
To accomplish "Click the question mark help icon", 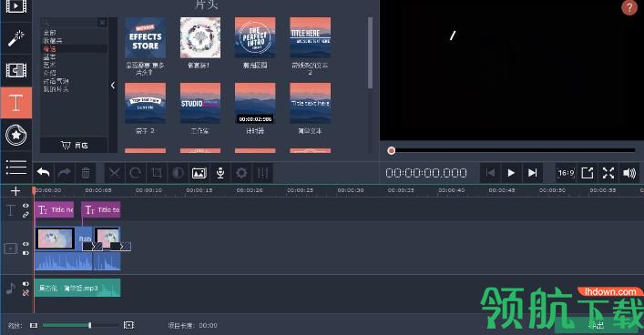I will coord(629,7).
